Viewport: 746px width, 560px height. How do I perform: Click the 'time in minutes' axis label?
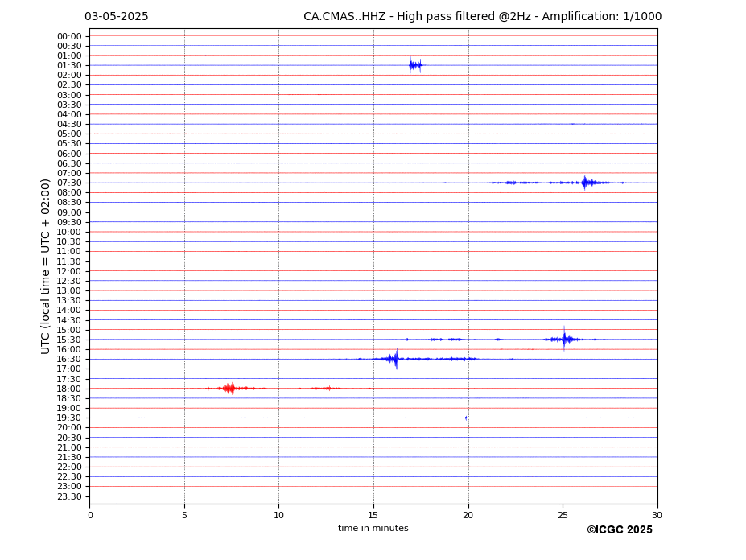373,528
